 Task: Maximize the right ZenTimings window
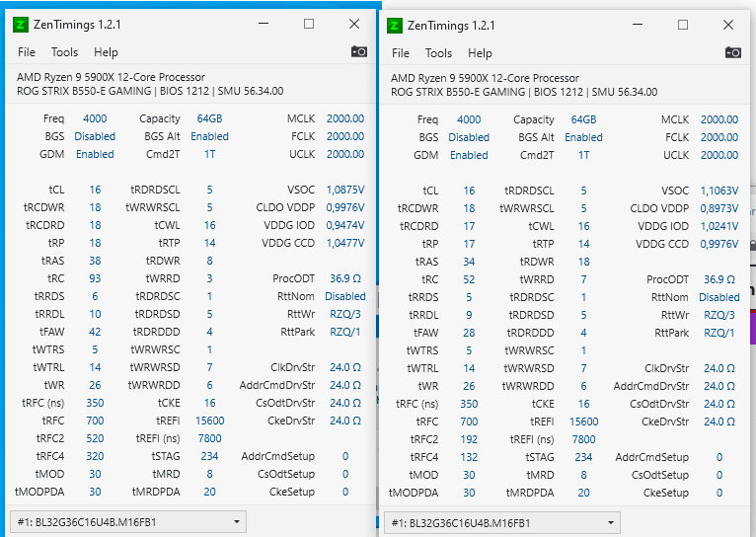tap(683, 25)
